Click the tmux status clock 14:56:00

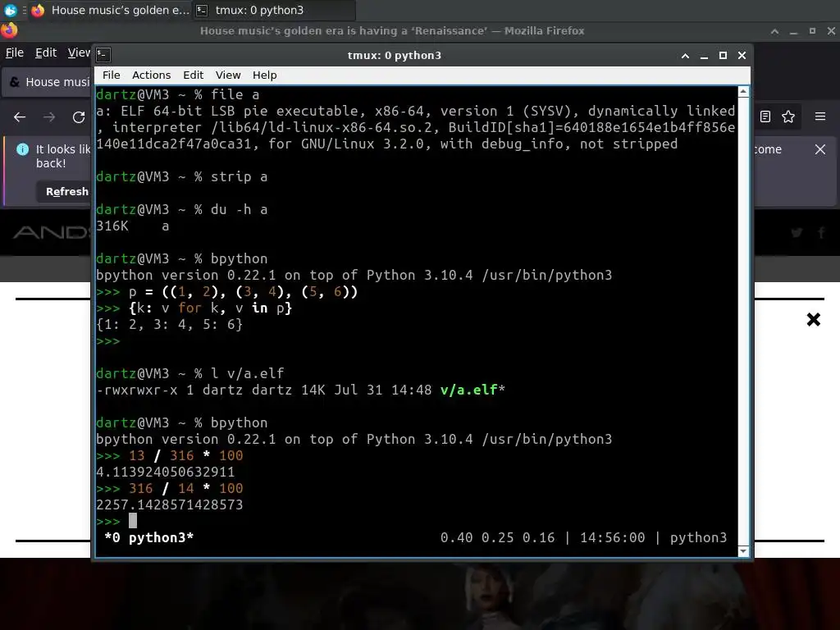pyautogui.click(x=612, y=537)
